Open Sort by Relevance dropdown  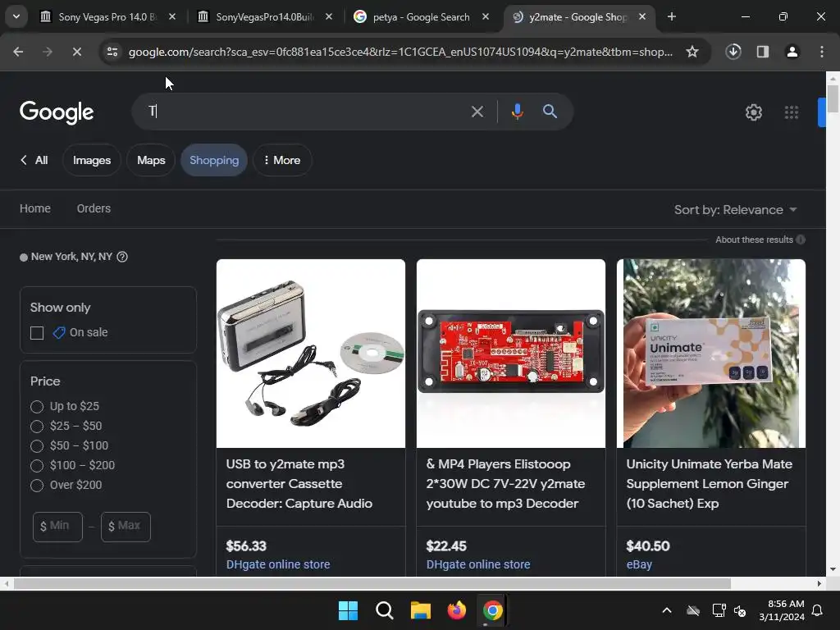point(735,210)
